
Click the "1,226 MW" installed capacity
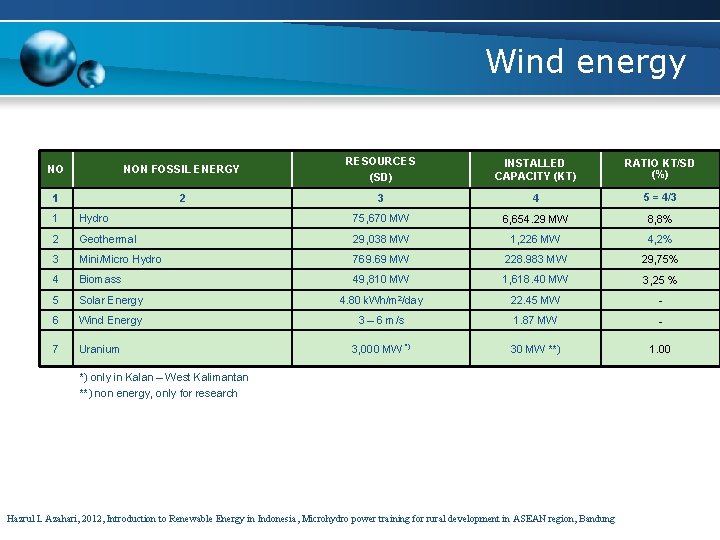(x=535, y=239)
